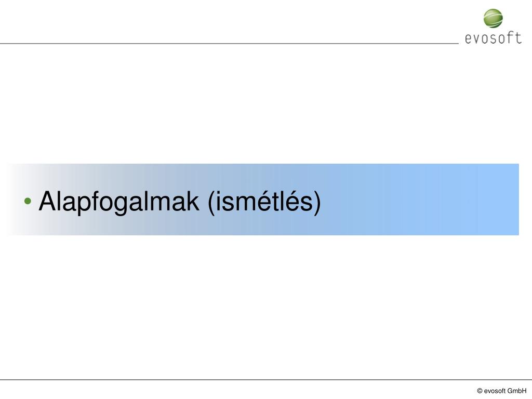Click the green evosoft sphere logo
This screenshot has width=532, height=399.
pyautogui.click(x=493, y=18)
